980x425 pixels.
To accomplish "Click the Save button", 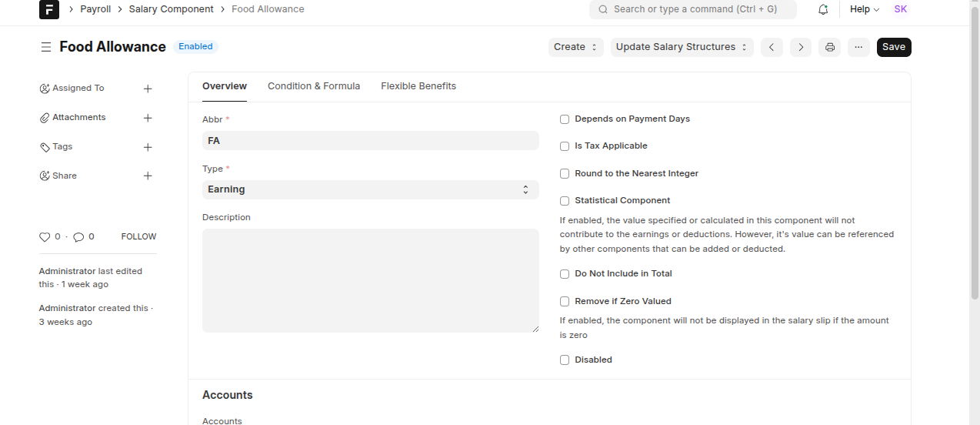I will (x=893, y=47).
